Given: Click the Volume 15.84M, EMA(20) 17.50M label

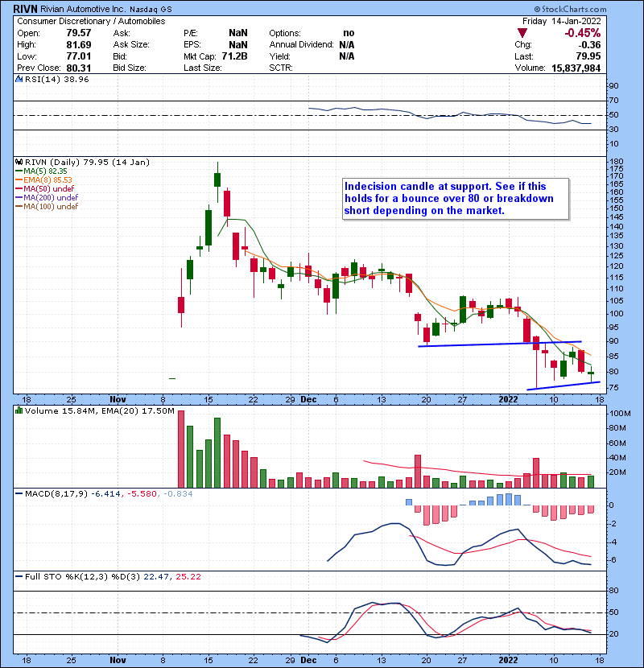Looking at the screenshot, I should click(100, 410).
